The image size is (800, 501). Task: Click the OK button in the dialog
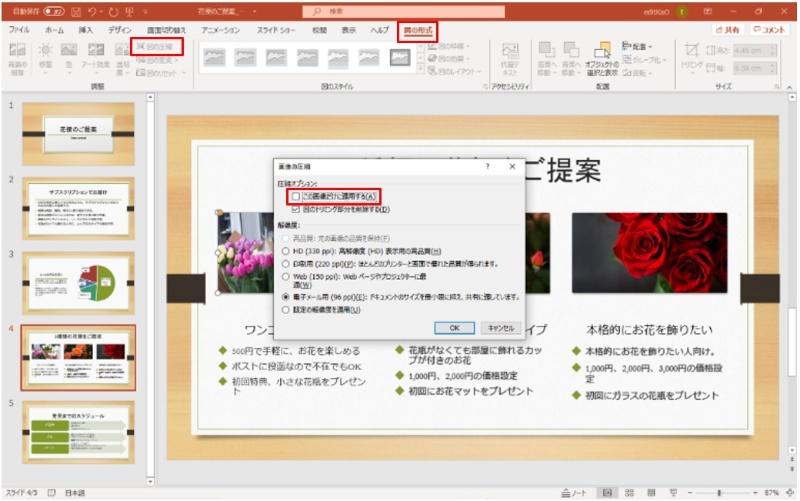pos(455,328)
